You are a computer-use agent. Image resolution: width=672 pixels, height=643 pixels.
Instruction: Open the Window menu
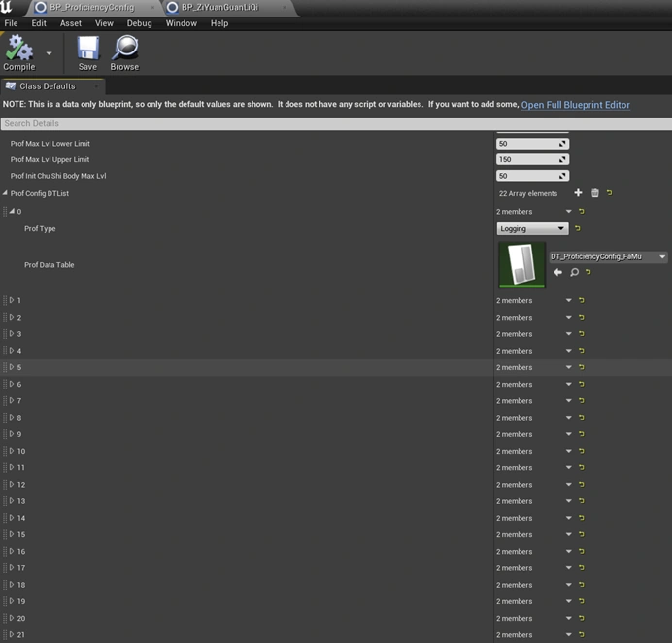click(182, 23)
